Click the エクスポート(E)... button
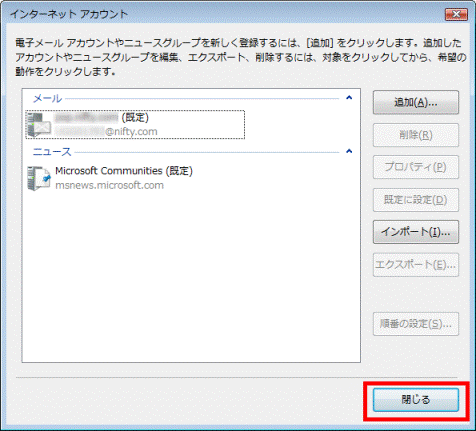 point(416,265)
